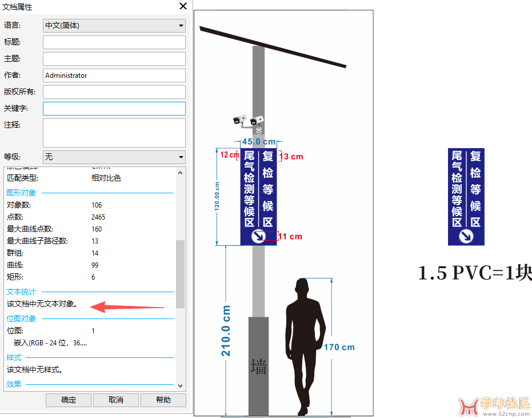
Task: Select the 1.5 PVC=1块 text on canvas
Action: [474, 273]
